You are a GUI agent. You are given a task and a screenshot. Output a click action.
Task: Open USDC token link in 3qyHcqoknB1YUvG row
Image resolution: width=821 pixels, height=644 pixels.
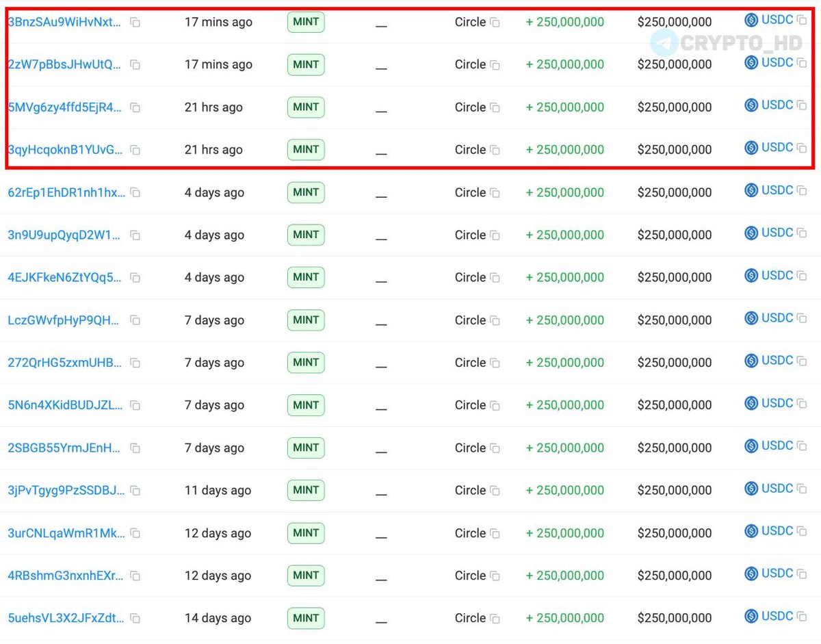pyautogui.click(x=777, y=147)
